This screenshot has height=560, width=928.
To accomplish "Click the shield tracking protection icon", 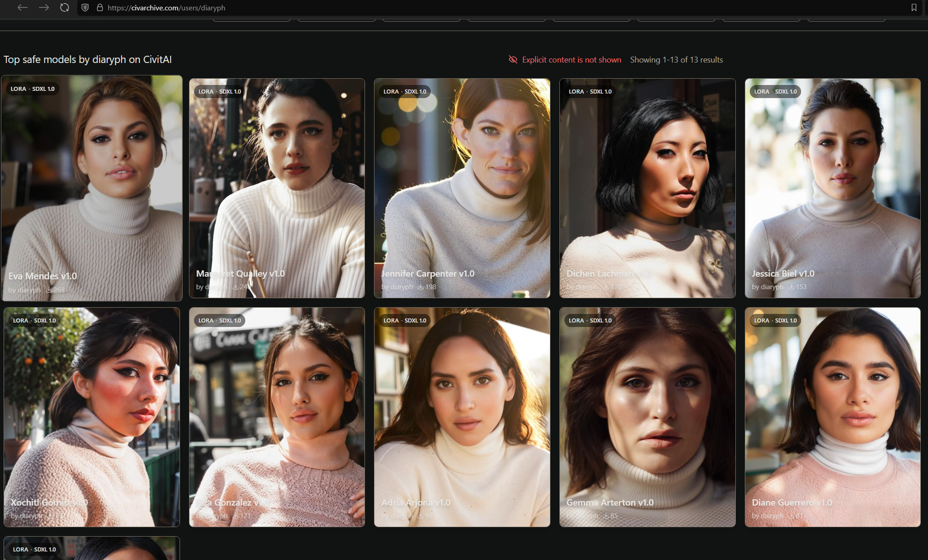I will pos(85,8).
